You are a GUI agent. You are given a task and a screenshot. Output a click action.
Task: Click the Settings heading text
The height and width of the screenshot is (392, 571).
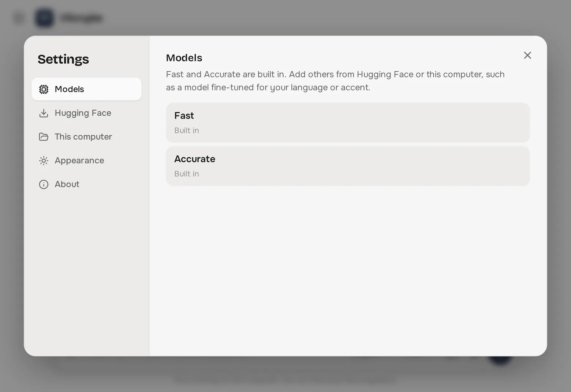click(63, 59)
